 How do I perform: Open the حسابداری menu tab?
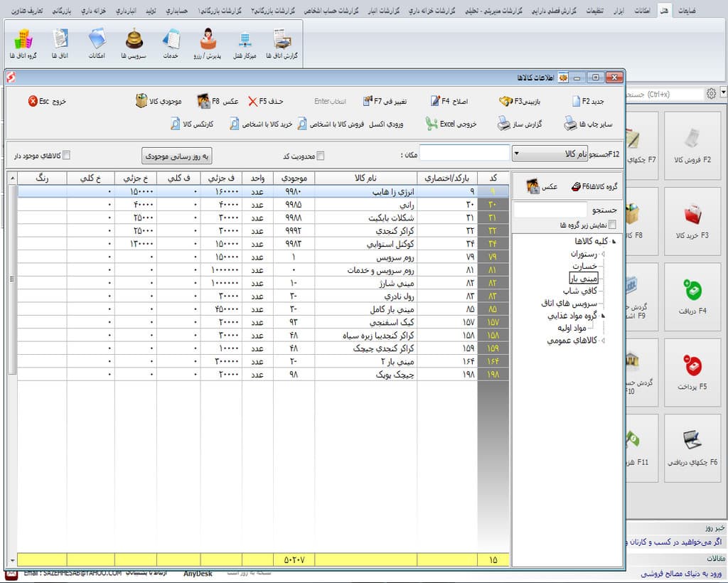coord(176,10)
